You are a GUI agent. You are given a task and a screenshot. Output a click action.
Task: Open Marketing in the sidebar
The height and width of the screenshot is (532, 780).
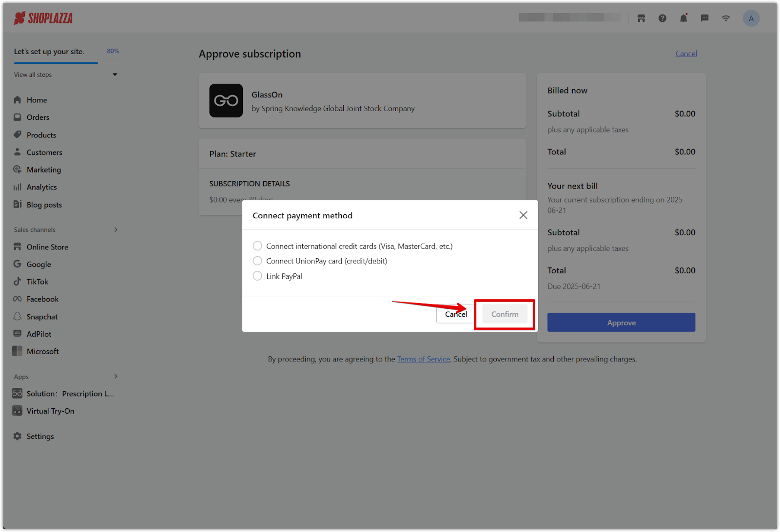44,170
